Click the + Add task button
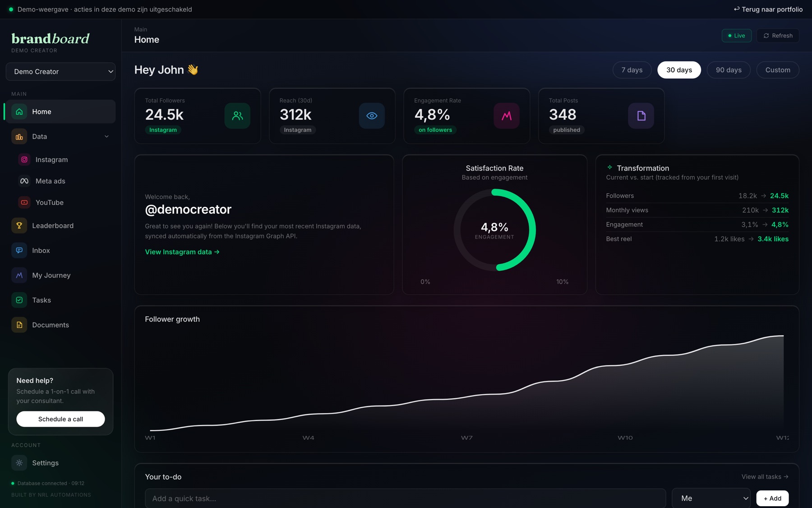812x508 pixels. (x=772, y=498)
